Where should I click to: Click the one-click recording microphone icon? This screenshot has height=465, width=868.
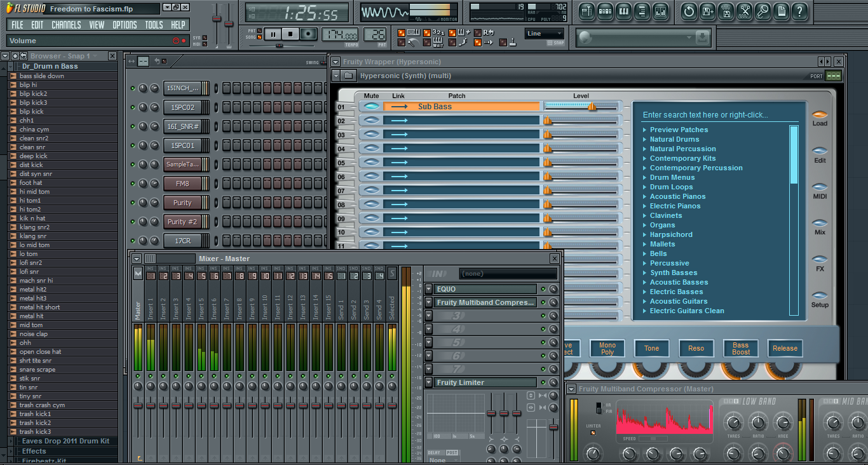pos(763,11)
